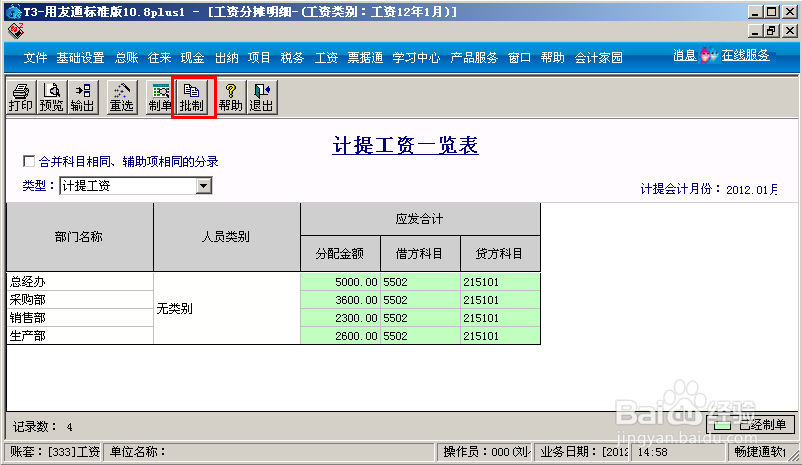802x465 pixels.
Task: Click the 计提工资一览表 title link
Action: coord(405,146)
